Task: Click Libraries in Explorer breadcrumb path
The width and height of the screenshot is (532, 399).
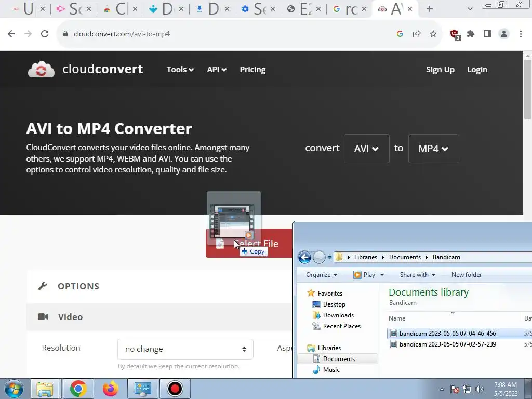Action: (365, 257)
